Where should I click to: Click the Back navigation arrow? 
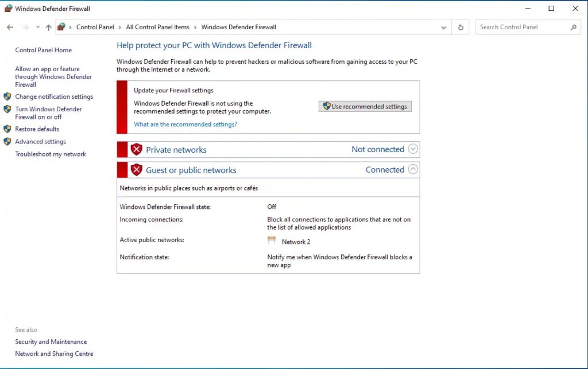pos(10,27)
